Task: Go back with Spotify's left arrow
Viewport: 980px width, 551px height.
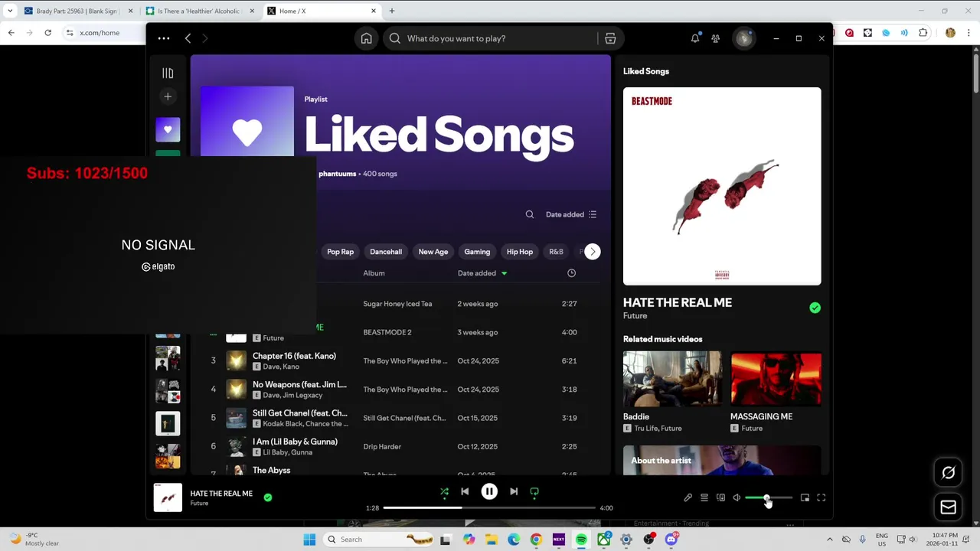Action: (x=188, y=38)
